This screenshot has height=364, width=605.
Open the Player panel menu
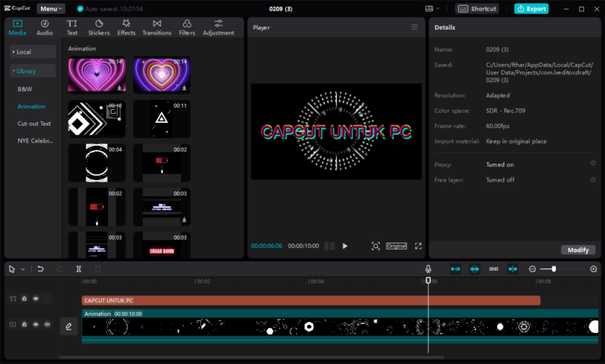point(414,27)
